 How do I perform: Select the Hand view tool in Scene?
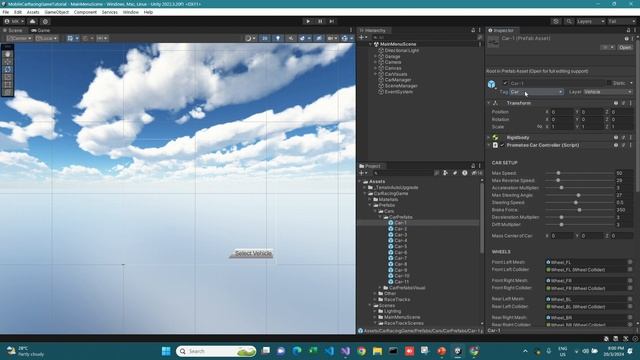8,54
